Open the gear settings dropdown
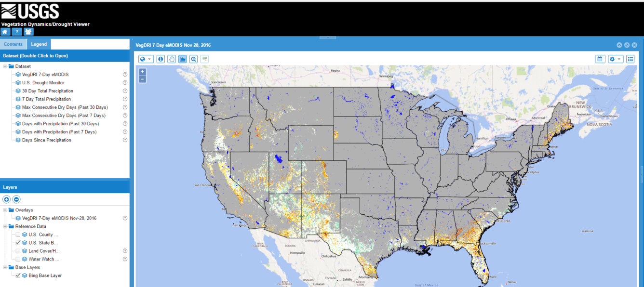The image size is (644, 287). pyautogui.click(x=616, y=59)
